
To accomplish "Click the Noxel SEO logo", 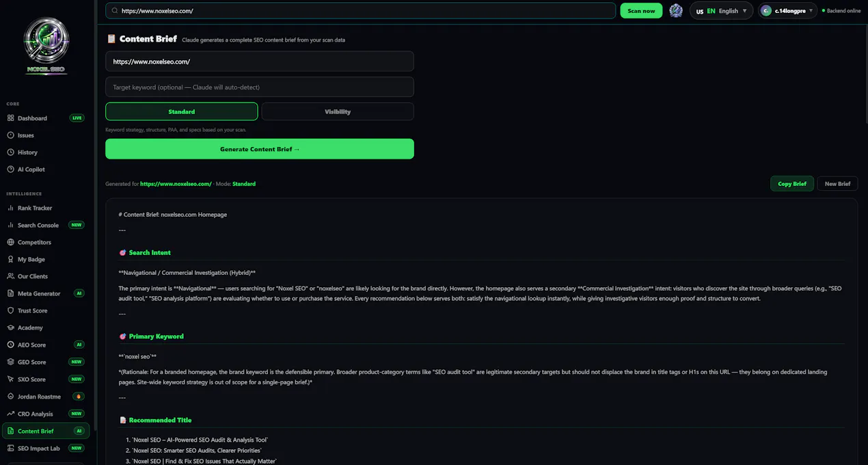I will point(46,45).
